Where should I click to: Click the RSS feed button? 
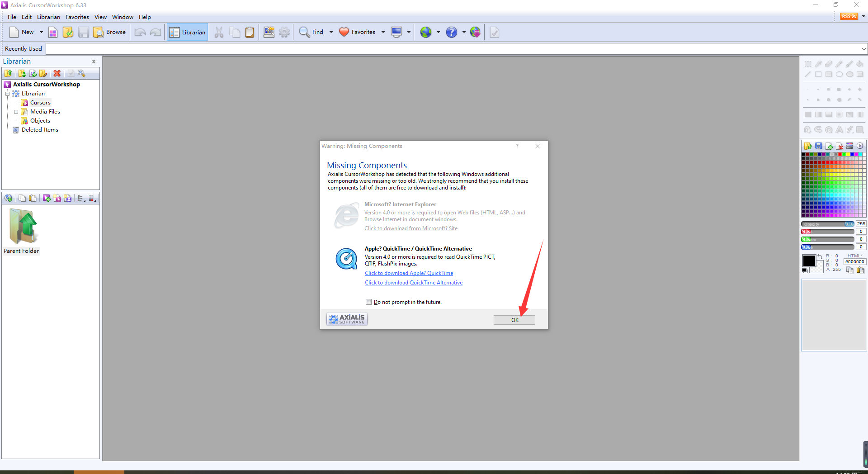(849, 16)
